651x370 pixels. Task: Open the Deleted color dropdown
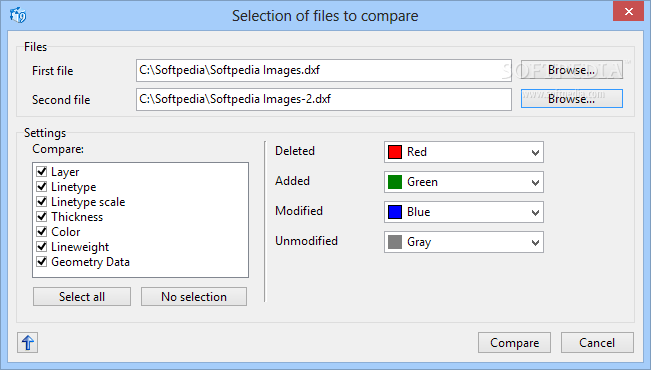click(x=464, y=152)
